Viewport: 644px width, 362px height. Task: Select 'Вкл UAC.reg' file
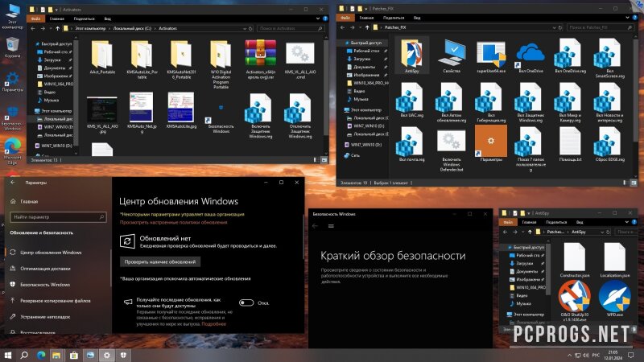tap(411, 100)
